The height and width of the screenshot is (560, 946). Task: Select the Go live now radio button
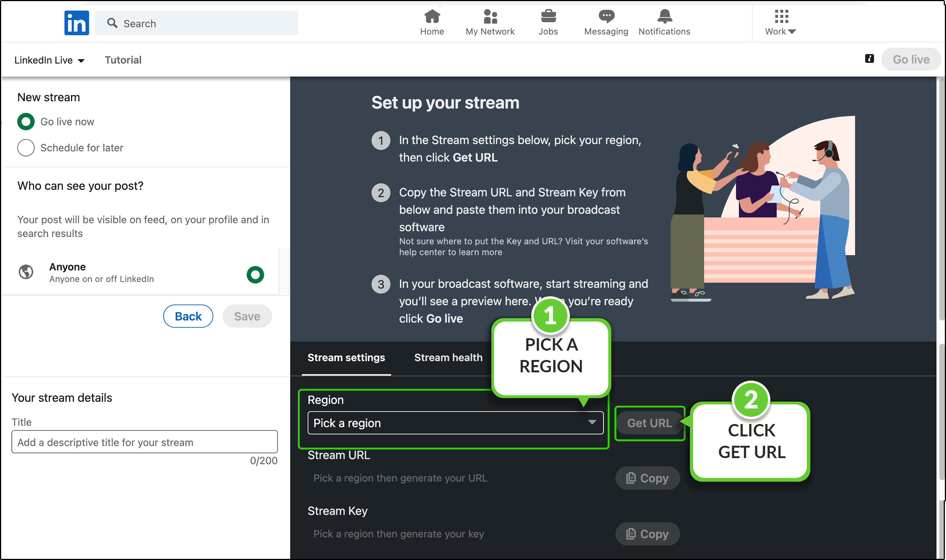click(x=26, y=121)
